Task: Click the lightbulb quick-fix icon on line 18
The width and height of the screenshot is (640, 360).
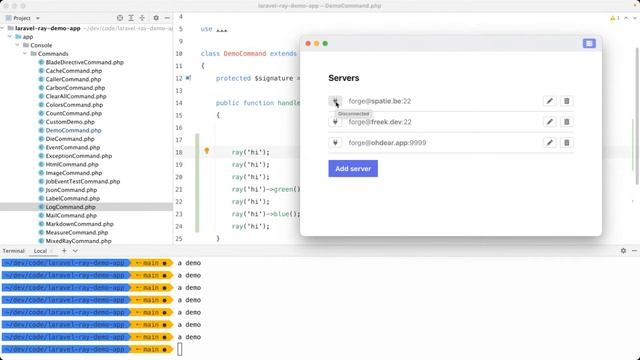Action: click(207, 151)
